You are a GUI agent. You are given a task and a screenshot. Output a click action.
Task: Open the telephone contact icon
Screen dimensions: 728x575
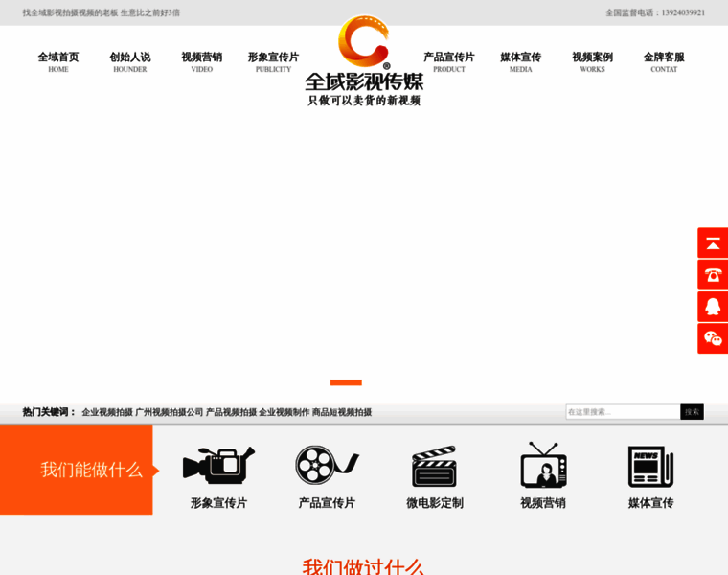click(713, 275)
